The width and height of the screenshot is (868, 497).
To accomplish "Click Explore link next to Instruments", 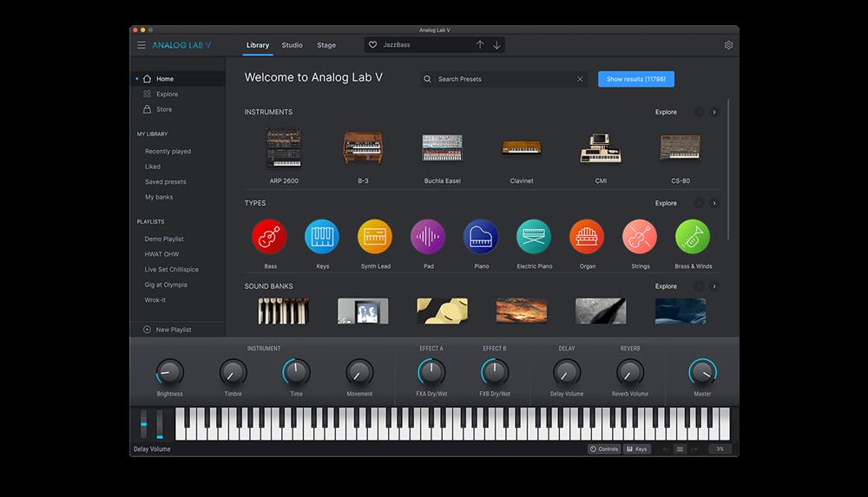I will click(x=666, y=112).
